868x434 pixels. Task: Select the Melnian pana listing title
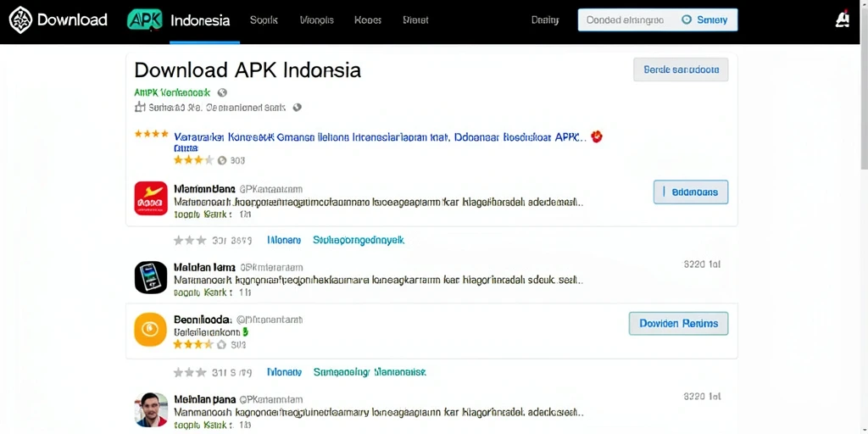205,399
